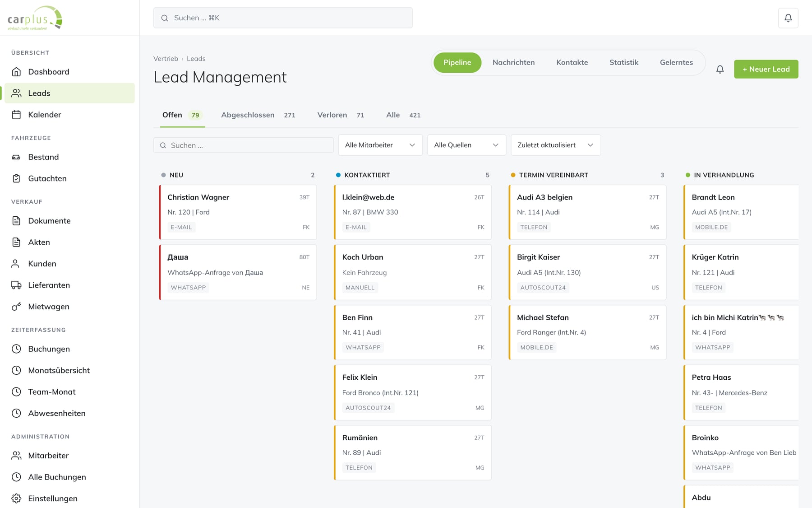The height and width of the screenshot is (508, 812).
Task: Click the Bestand car icon
Action: coord(16,157)
